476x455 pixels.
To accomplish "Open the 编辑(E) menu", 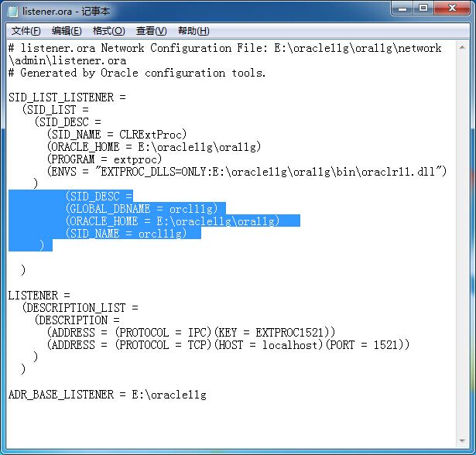I will click(67, 31).
